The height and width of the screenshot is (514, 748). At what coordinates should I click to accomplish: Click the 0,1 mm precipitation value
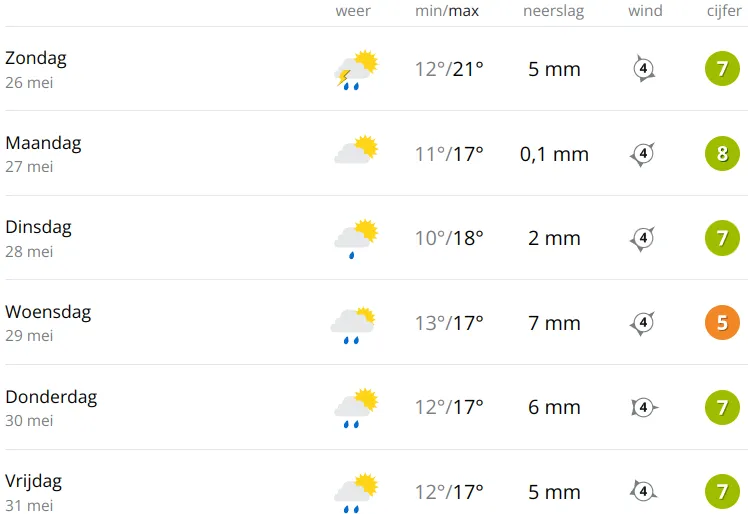coord(554,154)
